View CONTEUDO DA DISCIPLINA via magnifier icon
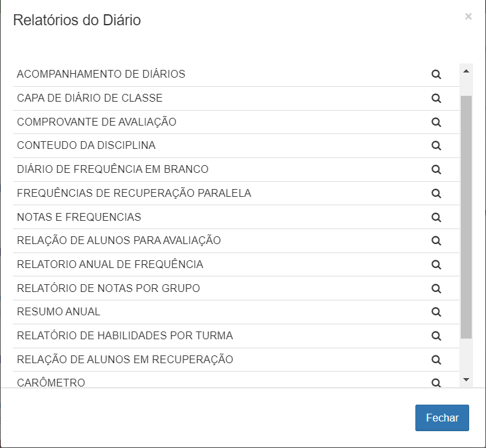The height and width of the screenshot is (448, 486). (x=436, y=146)
